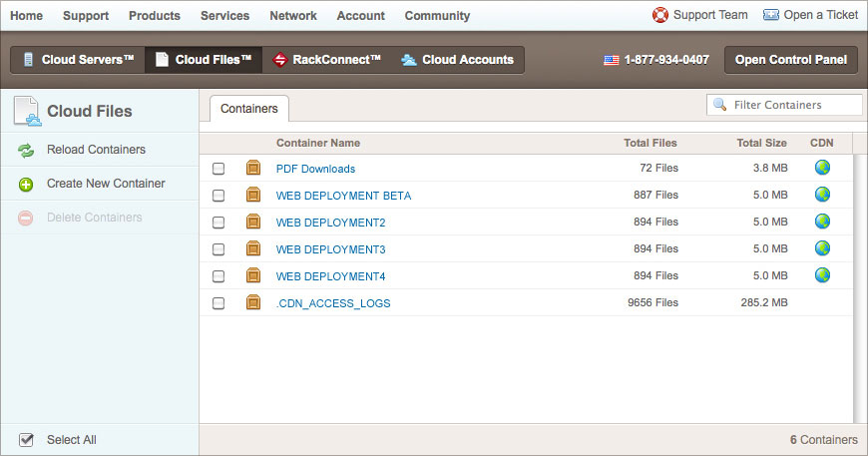This screenshot has height=456, width=868.
Task: Click the CDN globe for PDF Downloads
Action: [822, 167]
